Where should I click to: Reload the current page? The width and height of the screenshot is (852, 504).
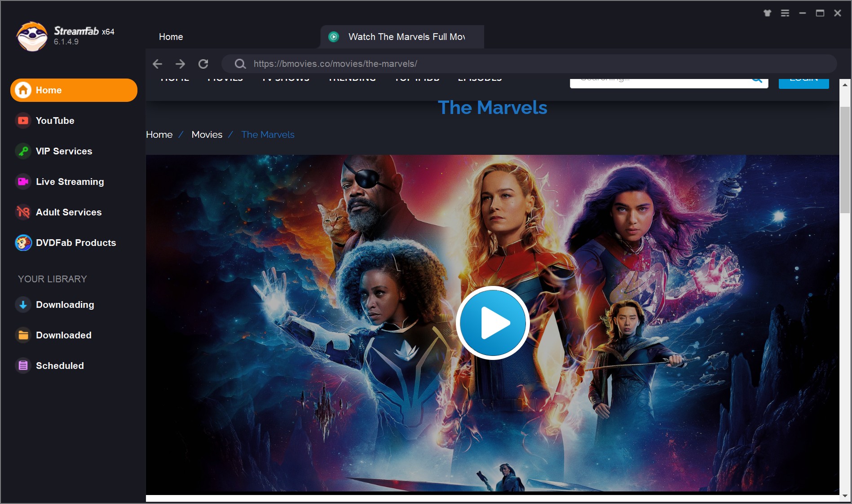click(x=203, y=64)
